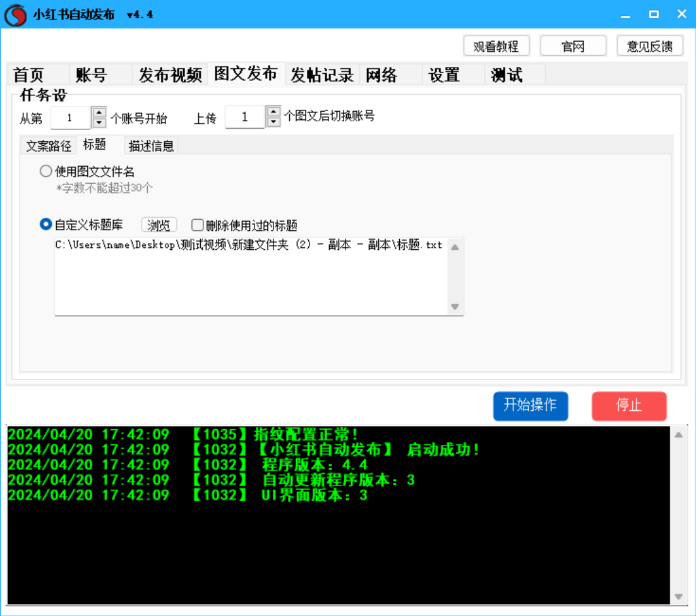The height and width of the screenshot is (616, 696).
Task: Minimize the 小红书自动发布 window
Action: [625, 15]
